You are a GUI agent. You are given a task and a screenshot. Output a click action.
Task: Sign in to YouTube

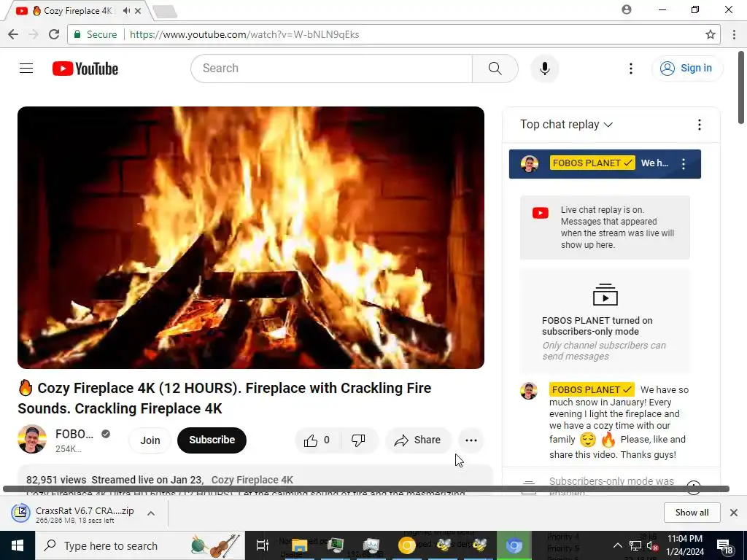tap(686, 68)
